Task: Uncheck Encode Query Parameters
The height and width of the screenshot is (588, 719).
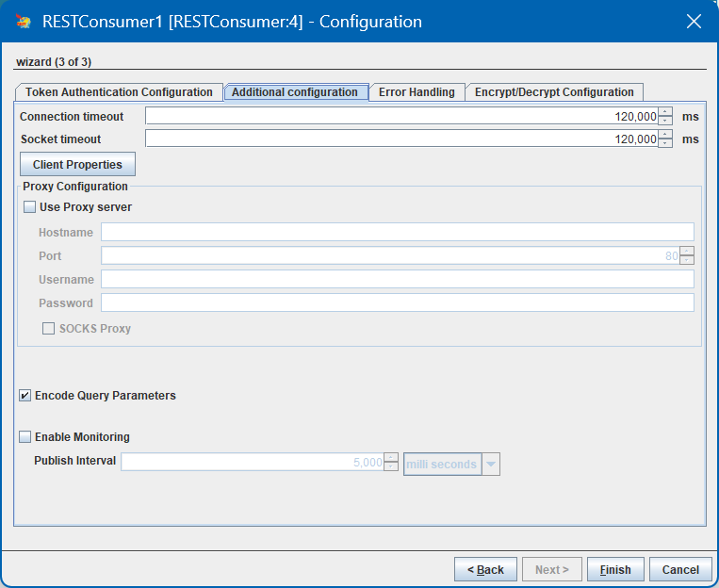Action: [x=25, y=396]
